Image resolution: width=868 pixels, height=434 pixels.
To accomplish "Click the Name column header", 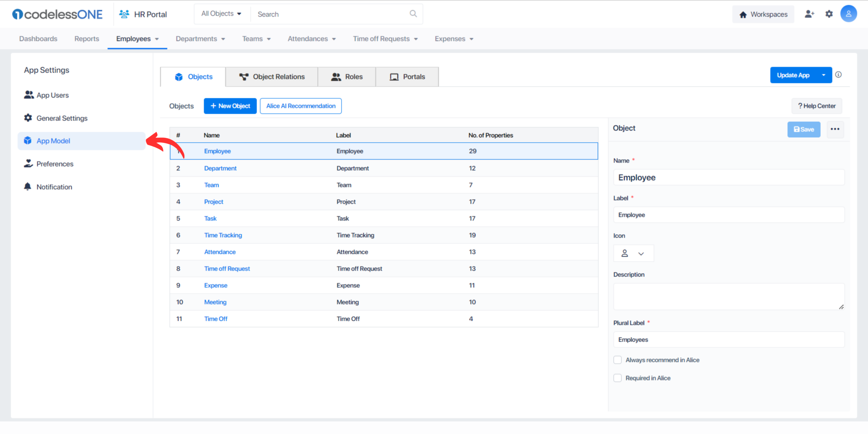I will [212, 135].
